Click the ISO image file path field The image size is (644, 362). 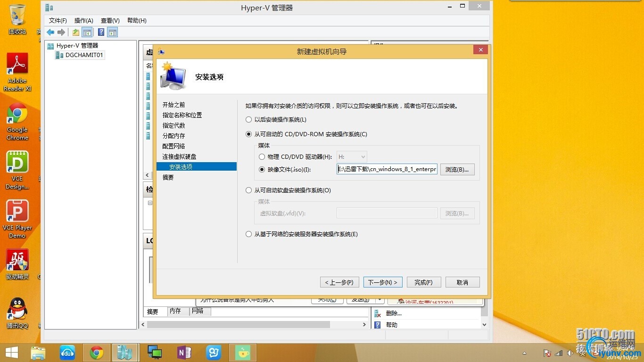coord(387,169)
